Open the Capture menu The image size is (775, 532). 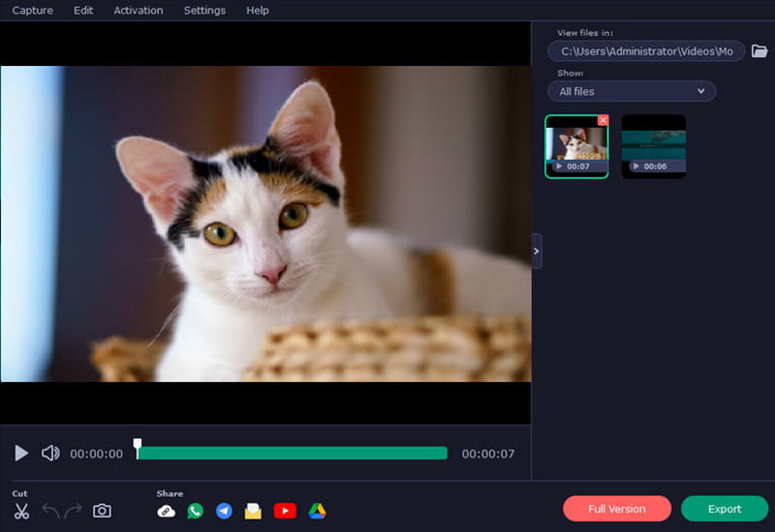pos(32,10)
